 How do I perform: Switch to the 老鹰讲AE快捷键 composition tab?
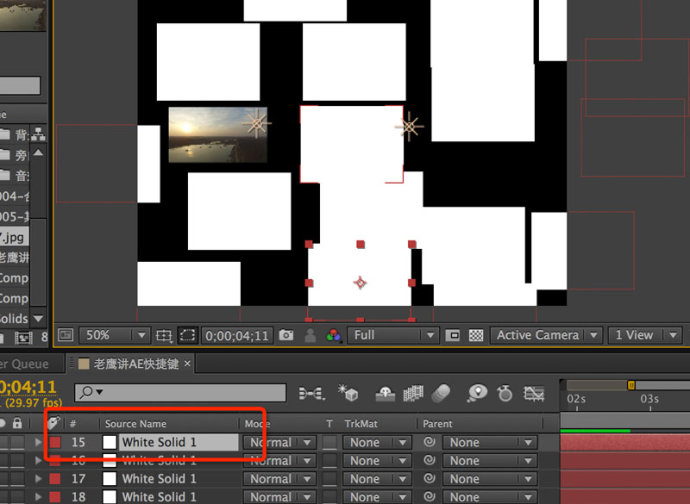pyautogui.click(x=135, y=364)
